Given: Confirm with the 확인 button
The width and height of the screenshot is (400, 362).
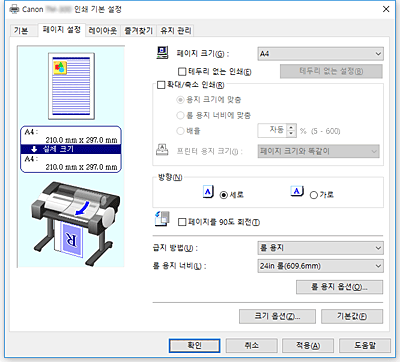Looking at the screenshot, I should [194, 346].
